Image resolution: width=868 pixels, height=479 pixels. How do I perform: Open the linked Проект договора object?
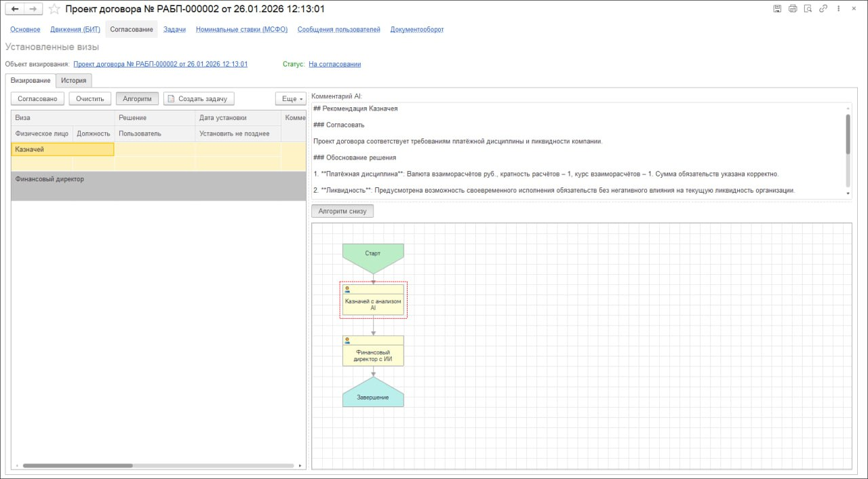160,64
